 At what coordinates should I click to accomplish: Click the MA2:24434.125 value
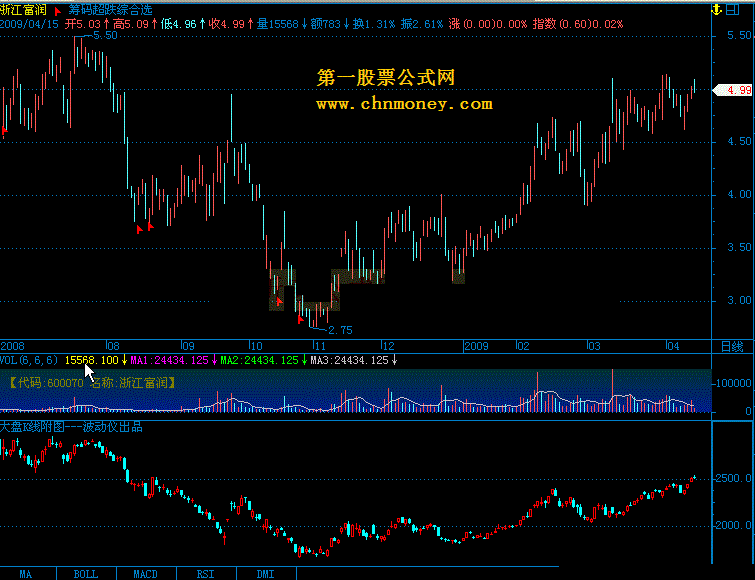coord(260,360)
